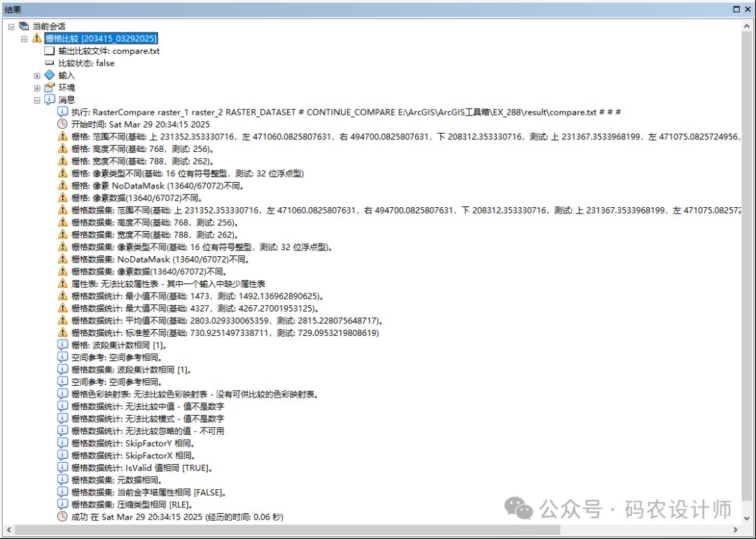Click the info icon beside 执行: RasterCompare
Screen dimensions: 756x539
(x=63, y=112)
